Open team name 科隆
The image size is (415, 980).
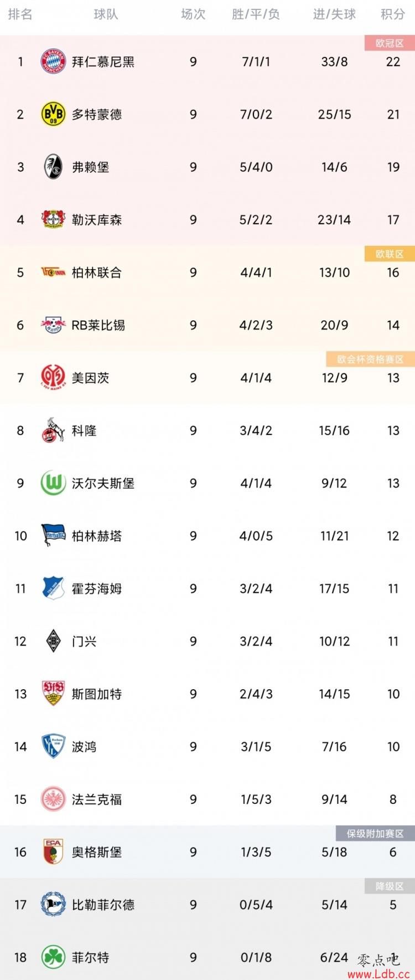coord(84,430)
